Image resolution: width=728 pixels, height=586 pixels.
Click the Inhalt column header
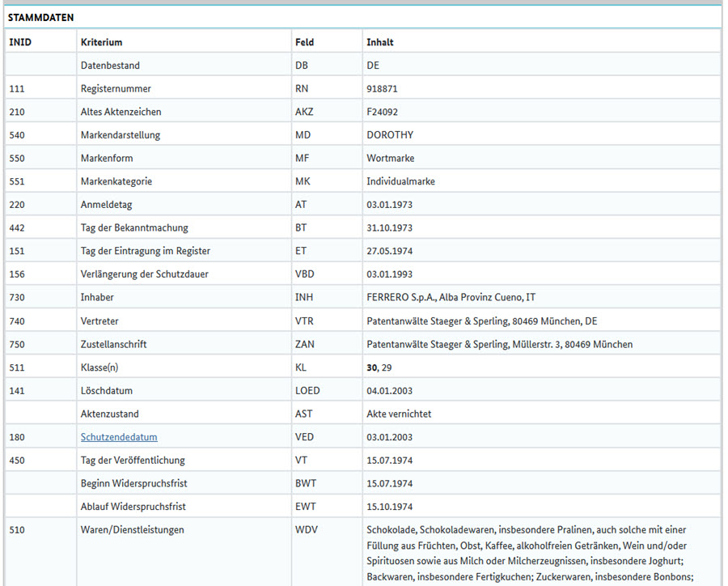pos(380,42)
